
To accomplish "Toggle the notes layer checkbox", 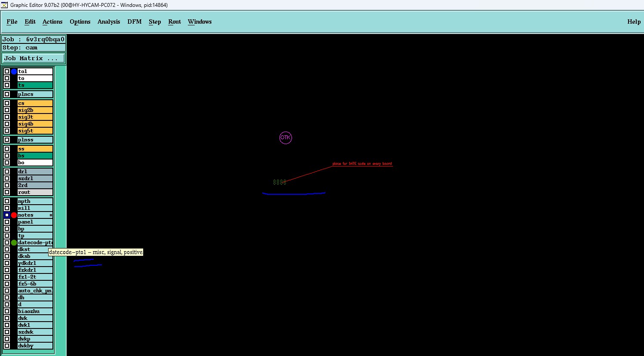I will click(7, 215).
